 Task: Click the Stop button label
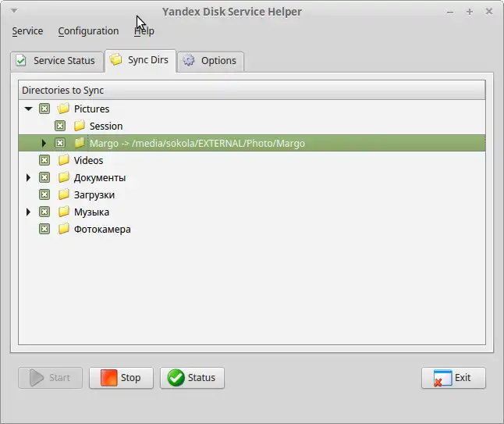click(130, 378)
